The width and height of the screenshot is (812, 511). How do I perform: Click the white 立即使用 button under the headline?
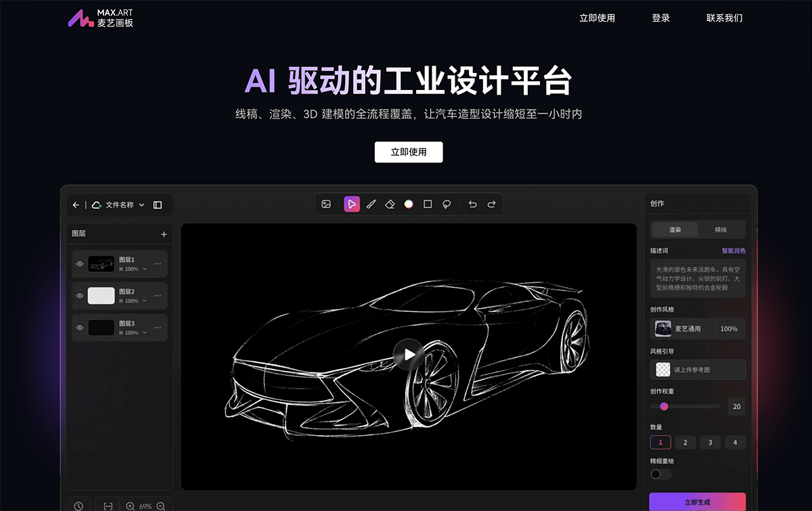coord(409,152)
